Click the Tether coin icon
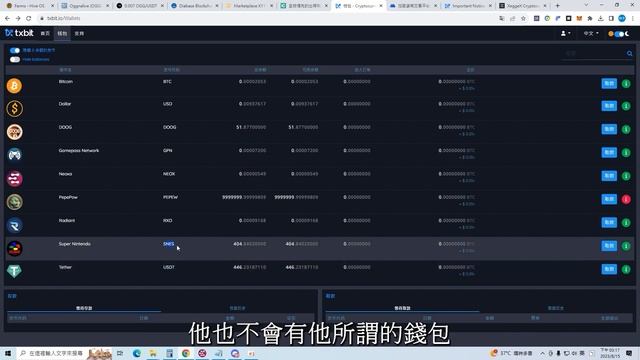The width and height of the screenshot is (640, 360). [14, 271]
